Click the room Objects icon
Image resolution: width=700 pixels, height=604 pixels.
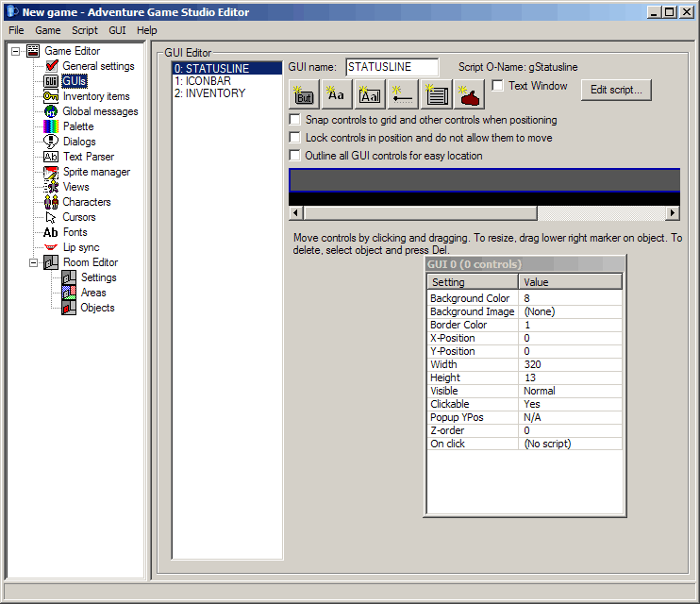point(69,308)
